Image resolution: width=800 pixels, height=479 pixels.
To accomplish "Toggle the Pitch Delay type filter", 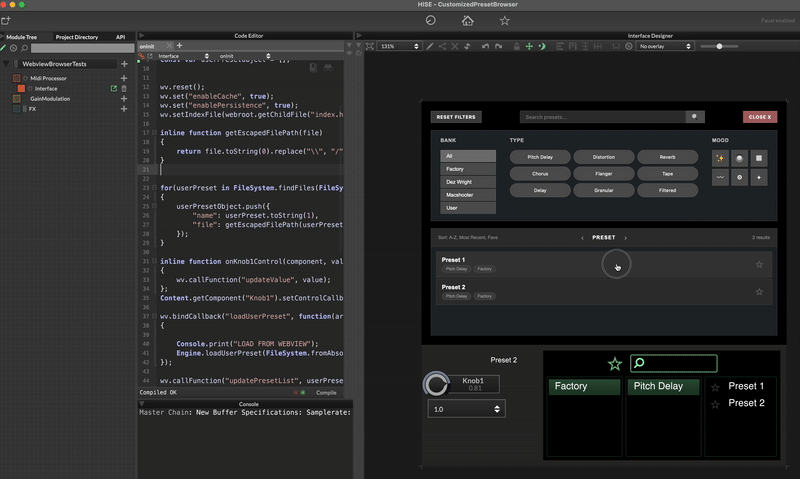I will click(540, 158).
